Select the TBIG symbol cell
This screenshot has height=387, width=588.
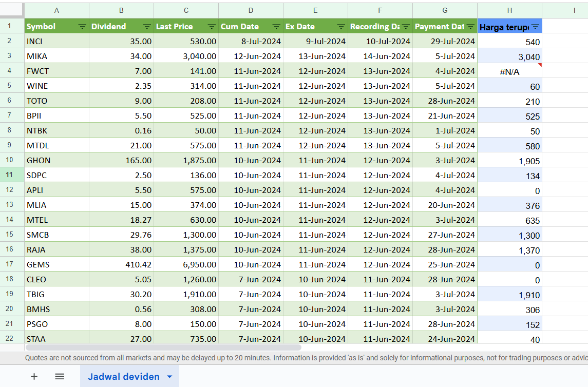tap(56, 294)
